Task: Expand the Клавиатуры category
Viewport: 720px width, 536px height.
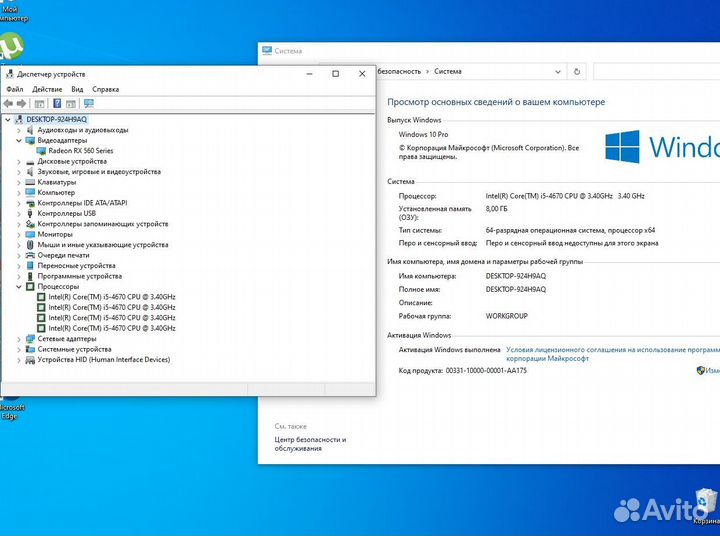Action: click(x=19, y=182)
